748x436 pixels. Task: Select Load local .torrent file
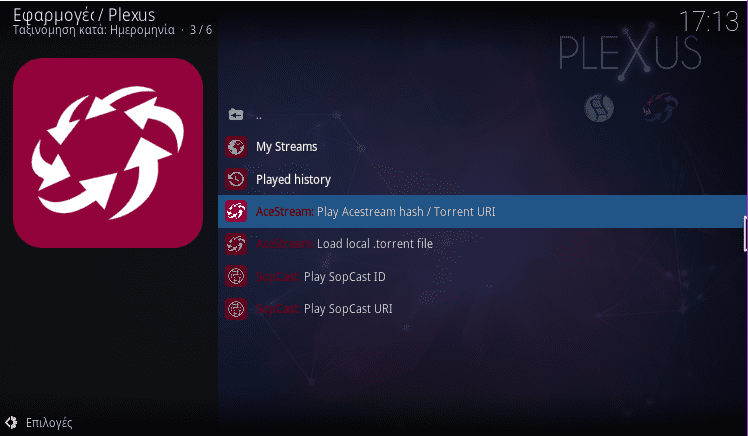point(482,244)
